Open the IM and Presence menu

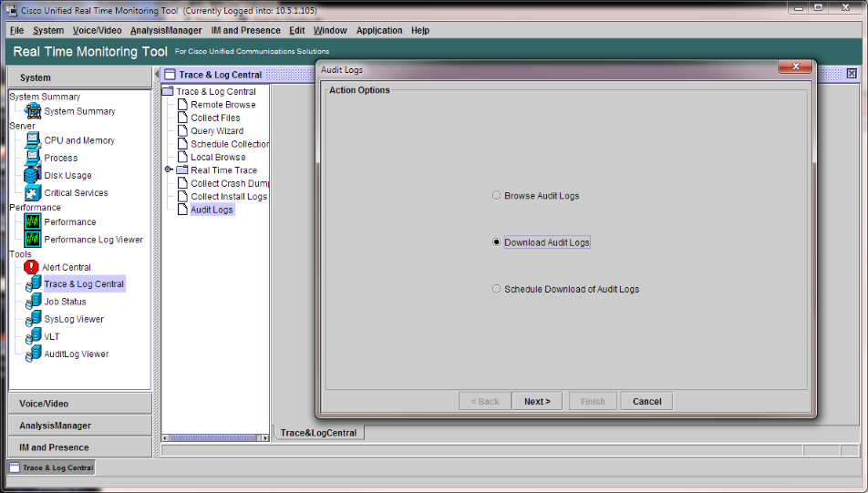click(x=246, y=30)
